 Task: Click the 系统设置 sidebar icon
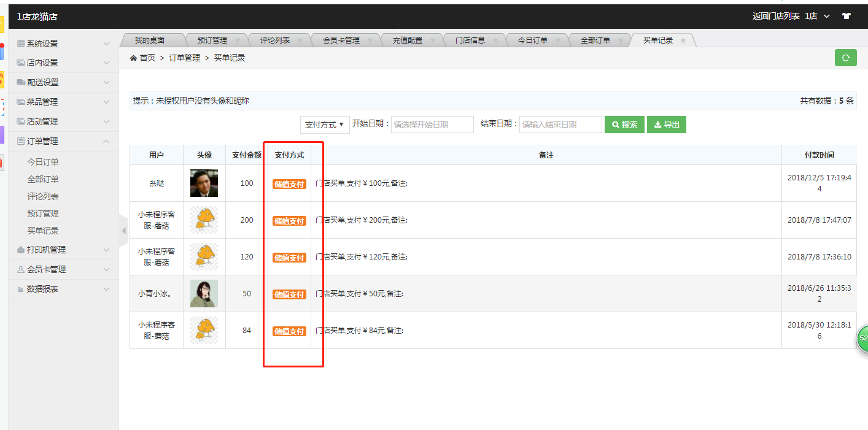(21, 44)
